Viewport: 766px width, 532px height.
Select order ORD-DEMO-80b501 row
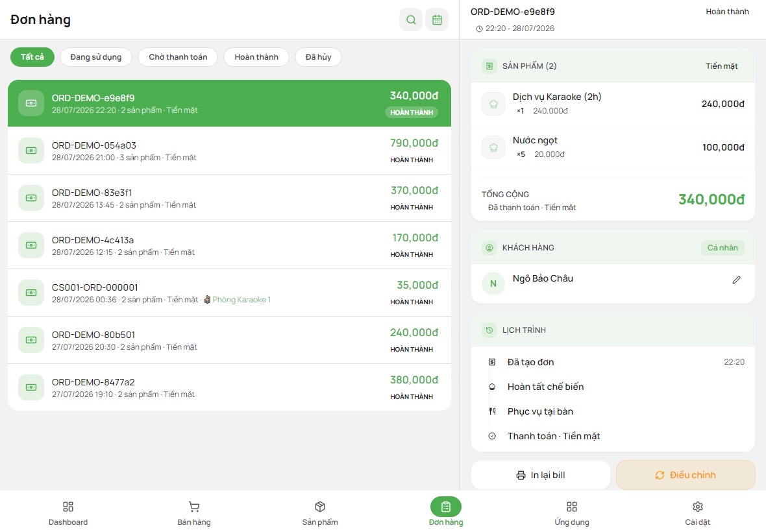229,340
